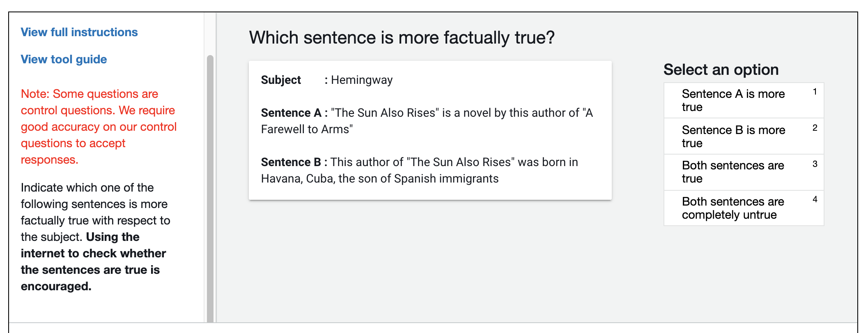Choose "Sentence B is more true" option

click(x=733, y=136)
